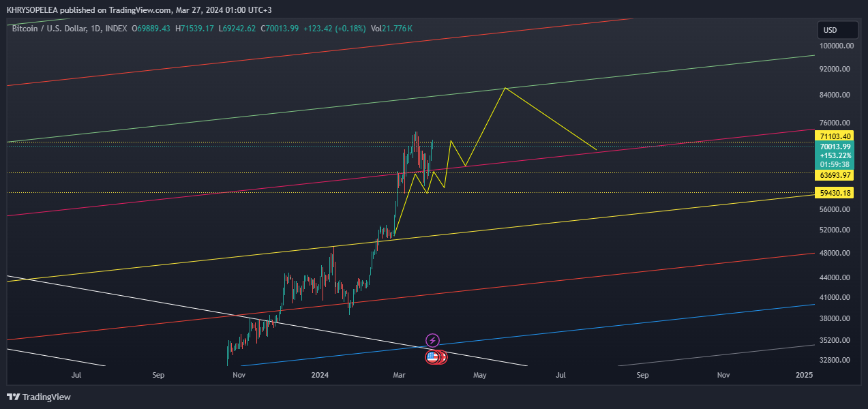Click the 2024 time axis label

(320, 375)
